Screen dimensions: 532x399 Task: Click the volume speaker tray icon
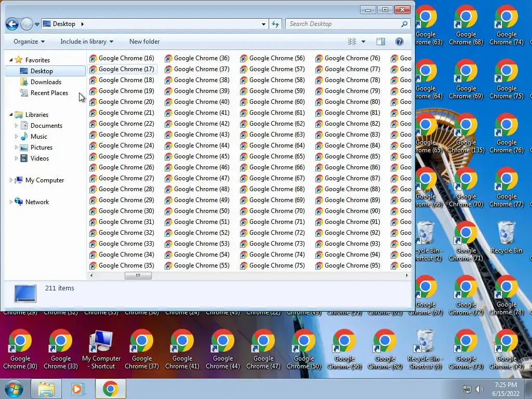coord(480,389)
